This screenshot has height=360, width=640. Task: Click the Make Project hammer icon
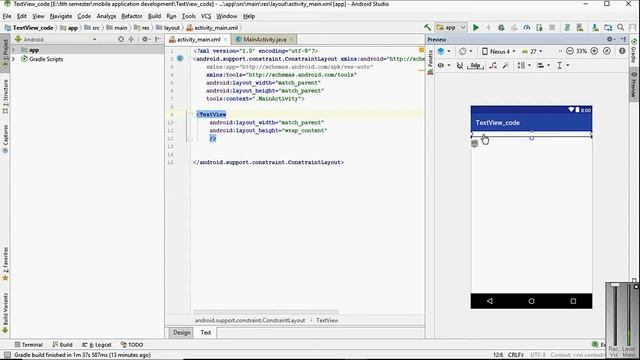427,28
